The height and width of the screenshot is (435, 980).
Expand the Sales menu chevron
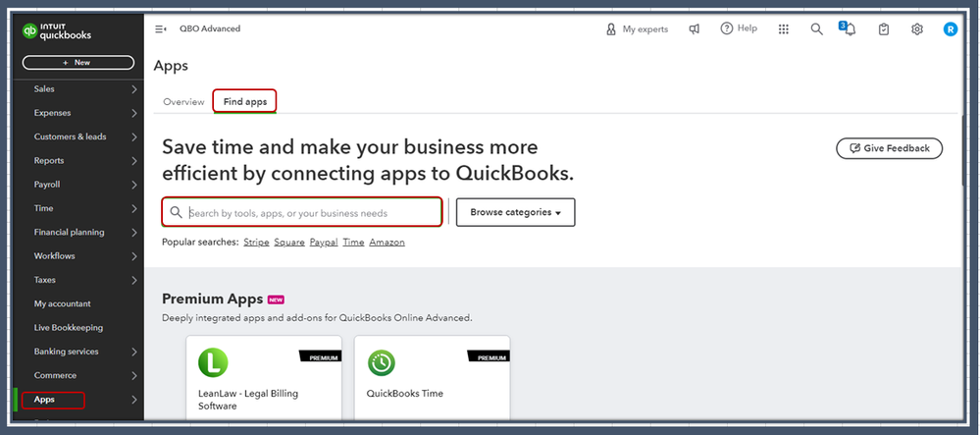pyautogui.click(x=133, y=89)
